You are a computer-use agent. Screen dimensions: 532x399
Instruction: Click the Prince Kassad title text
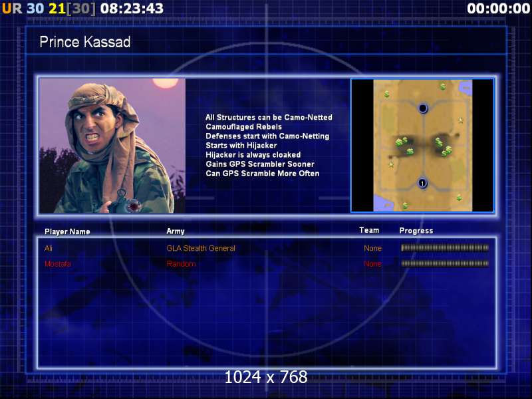[85, 42]
